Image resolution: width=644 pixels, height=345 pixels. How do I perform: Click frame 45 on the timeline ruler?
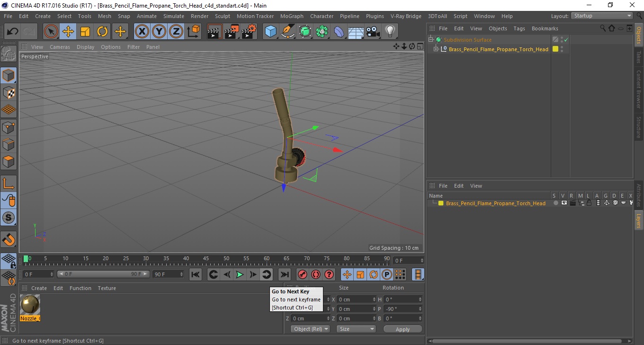point(206,259)
